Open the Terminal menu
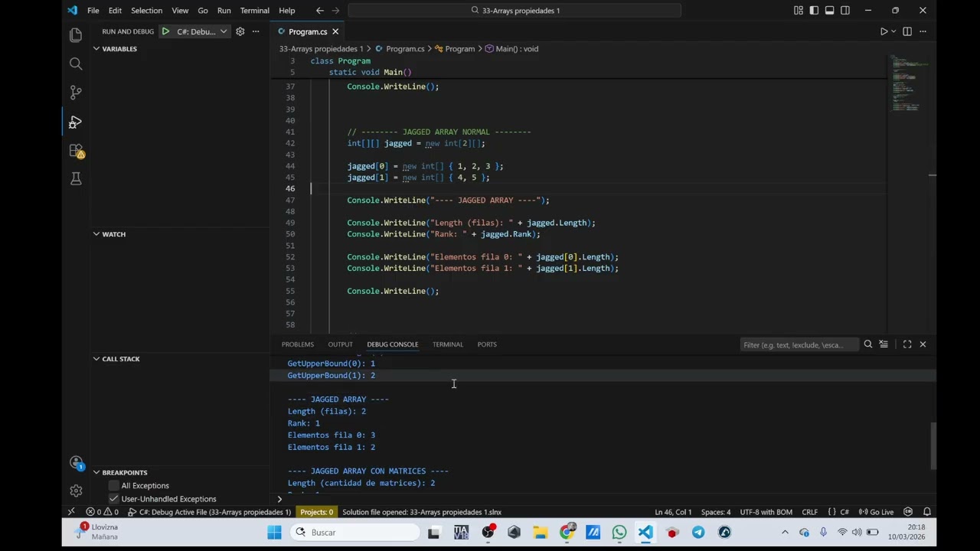The image size is (980, 551). 254,11
